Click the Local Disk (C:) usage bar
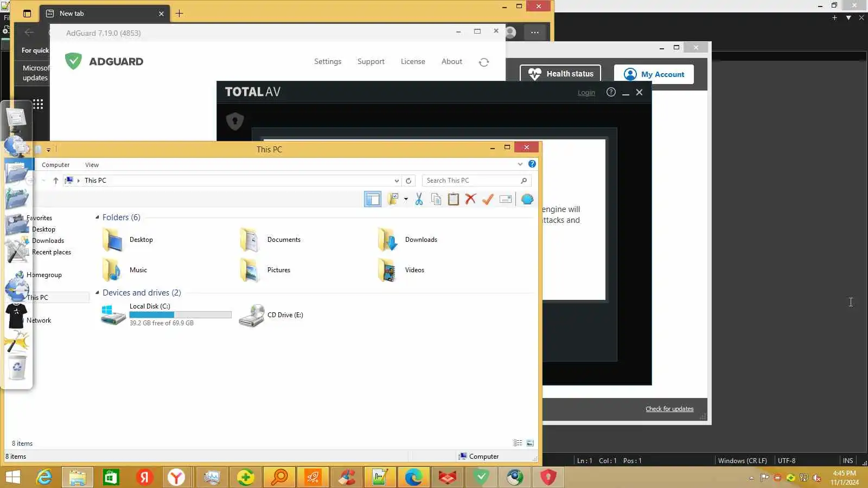 (x=180, y=315)
